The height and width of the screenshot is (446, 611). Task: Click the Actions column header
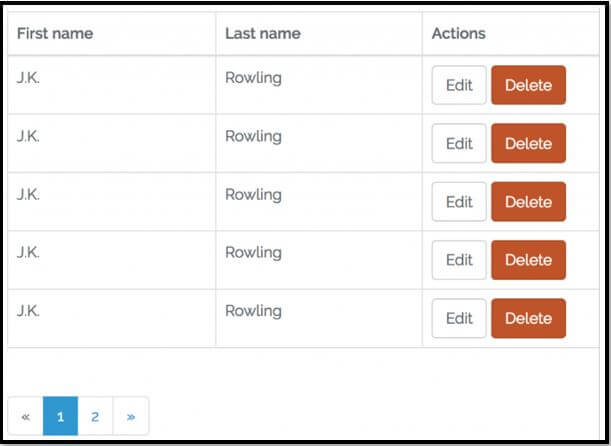click(x=459, y=33)
